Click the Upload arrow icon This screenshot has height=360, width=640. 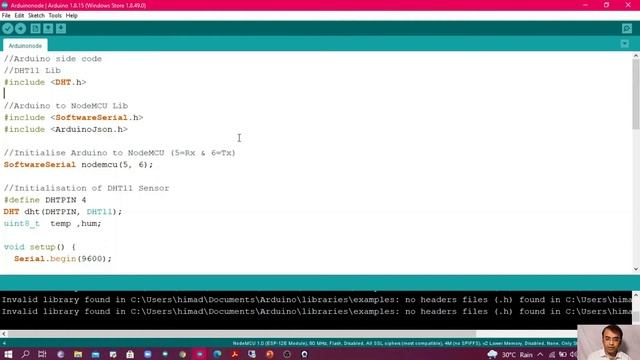click(20, 29)
